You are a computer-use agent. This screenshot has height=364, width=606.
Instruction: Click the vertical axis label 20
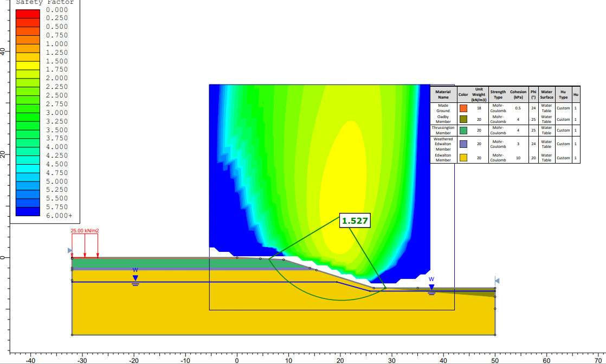tap(3, 154)
